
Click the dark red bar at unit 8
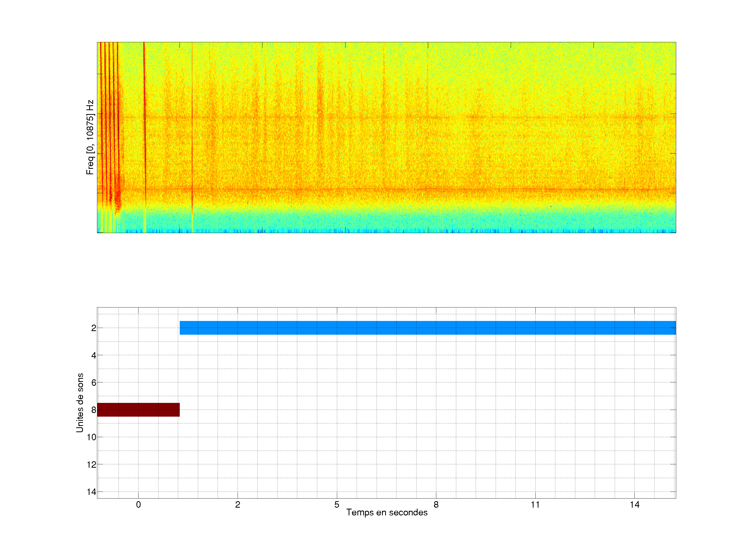[x=138, y=409]
